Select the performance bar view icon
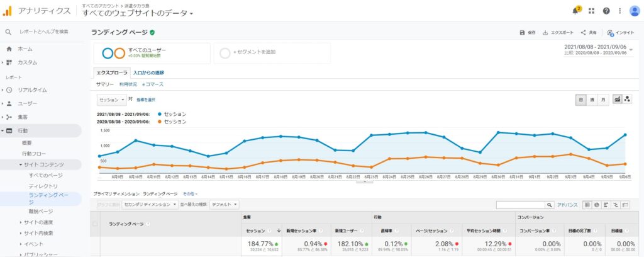Viewport: 644px width, 257px height. [x=606, y=205]
